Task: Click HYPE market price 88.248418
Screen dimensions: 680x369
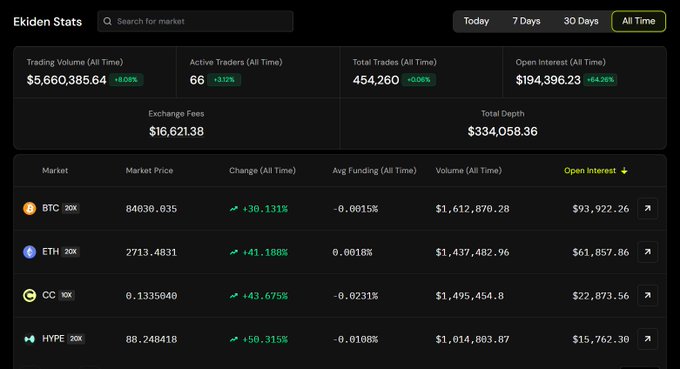Action: click(x=151, y=339)
